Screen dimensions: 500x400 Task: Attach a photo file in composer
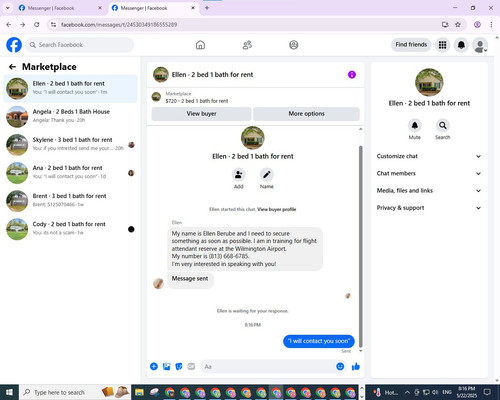click(x=166, y=367)
